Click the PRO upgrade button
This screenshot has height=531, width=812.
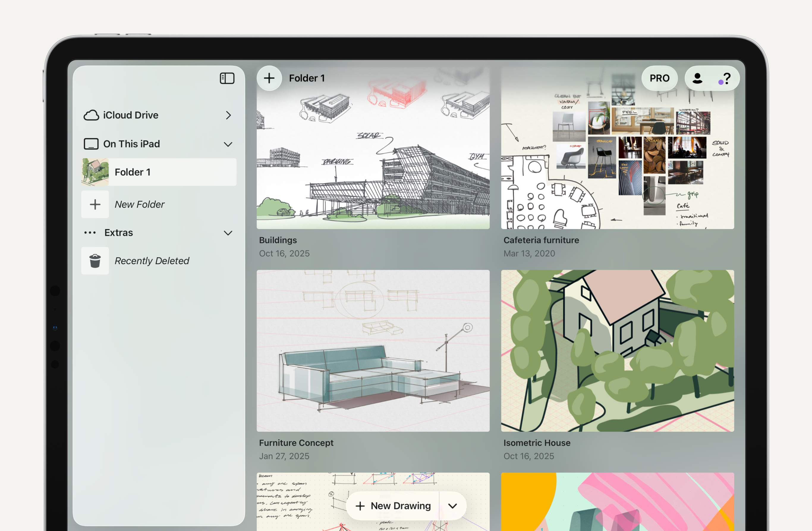[659, 78]
